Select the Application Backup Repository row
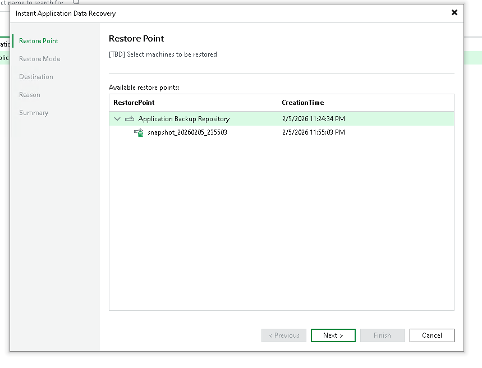 282,119
